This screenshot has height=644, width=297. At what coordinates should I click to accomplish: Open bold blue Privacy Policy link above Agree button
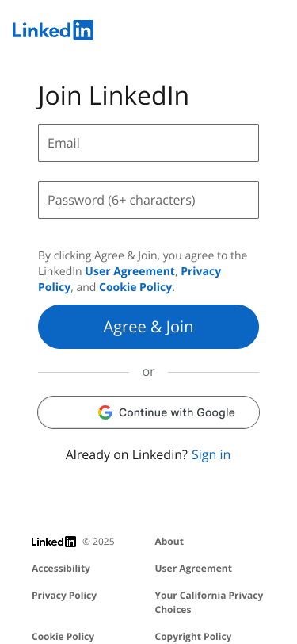pos(130,279)
